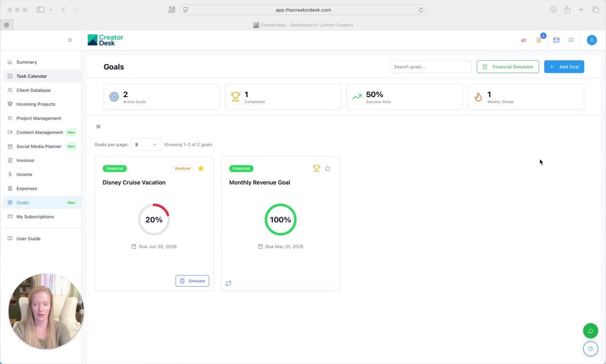The width and height of the screenshot is (606, 364).
Task: Click the Weekly Streak flame icon
Action: tap(478, 97)
